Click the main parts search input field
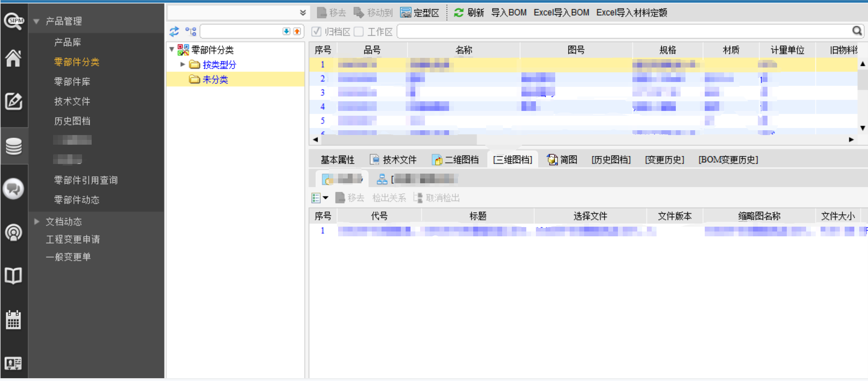 tap(624, 31)
